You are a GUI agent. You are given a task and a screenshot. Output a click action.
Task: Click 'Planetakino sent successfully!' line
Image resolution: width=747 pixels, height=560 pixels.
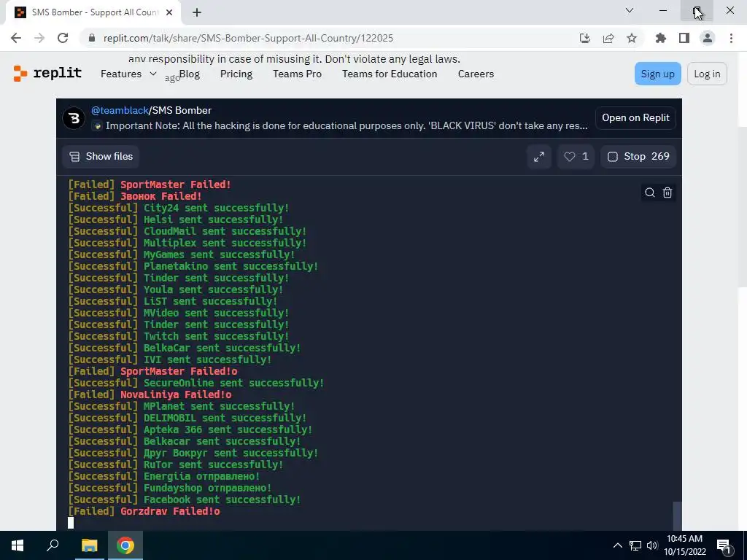coord(193,266)
